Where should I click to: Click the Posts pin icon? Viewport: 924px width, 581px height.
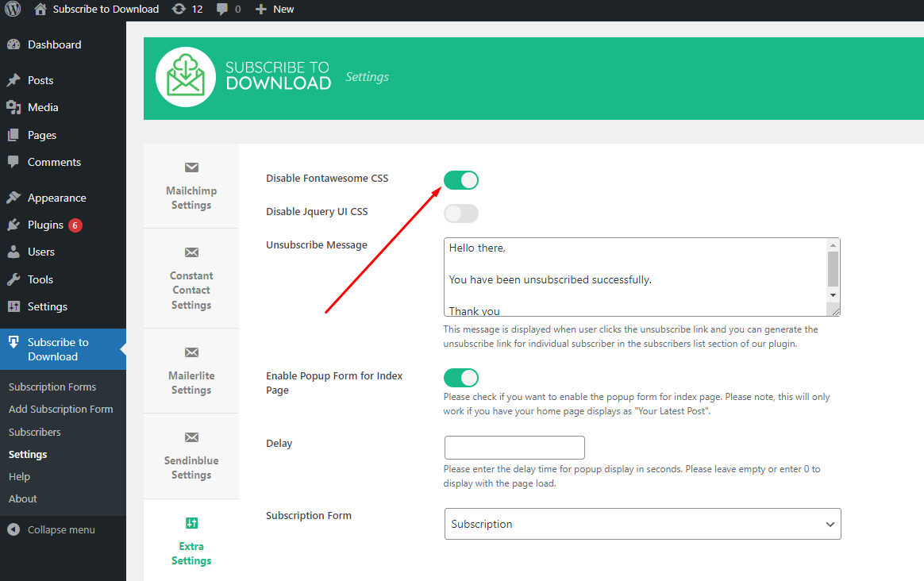click(13, 80)
